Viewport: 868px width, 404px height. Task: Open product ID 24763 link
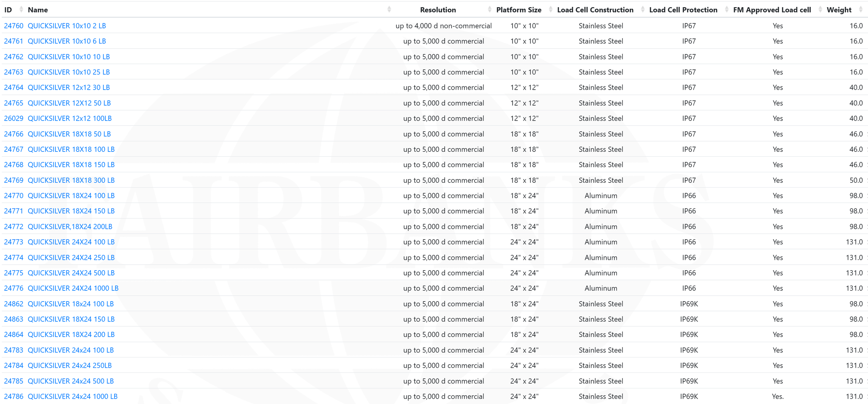click(14, 72)
